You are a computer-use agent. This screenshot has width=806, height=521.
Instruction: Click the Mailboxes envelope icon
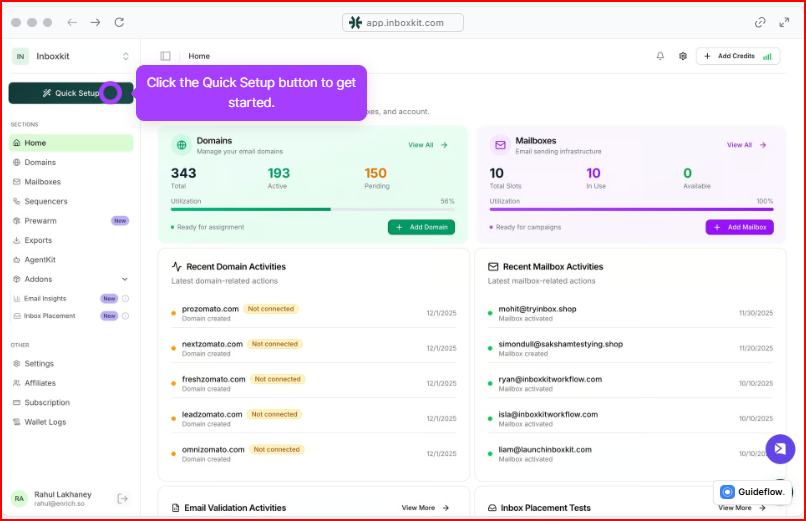click(x=500, y=145)
